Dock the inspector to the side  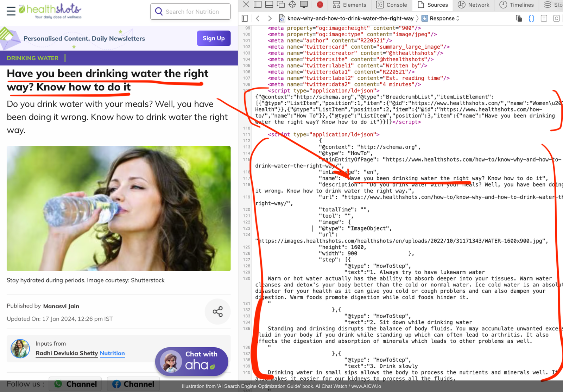(x=258, y=5)
